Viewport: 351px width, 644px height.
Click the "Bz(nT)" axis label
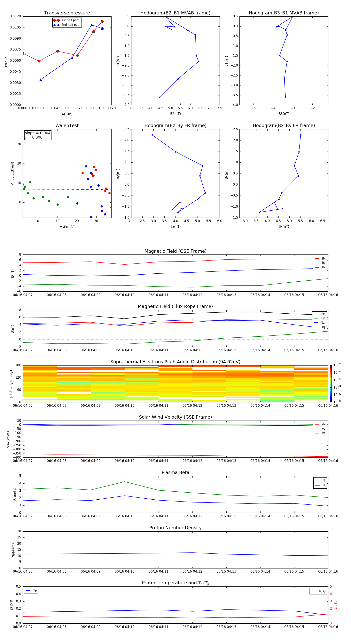[175, 227]
